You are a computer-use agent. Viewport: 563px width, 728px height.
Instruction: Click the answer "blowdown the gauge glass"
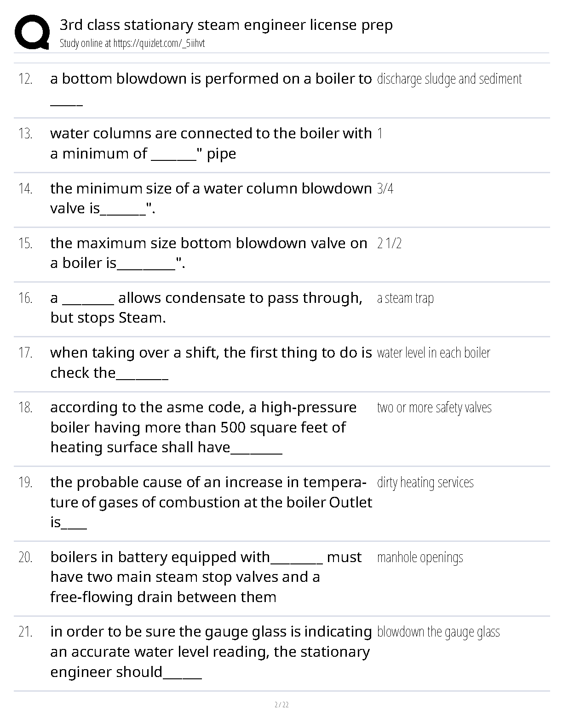[x=438, y=632]
